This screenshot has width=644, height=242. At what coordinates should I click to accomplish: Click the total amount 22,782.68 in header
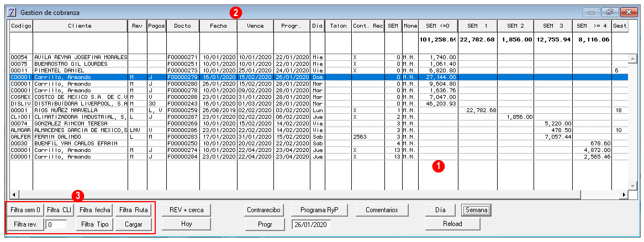(x=477, y=39)
